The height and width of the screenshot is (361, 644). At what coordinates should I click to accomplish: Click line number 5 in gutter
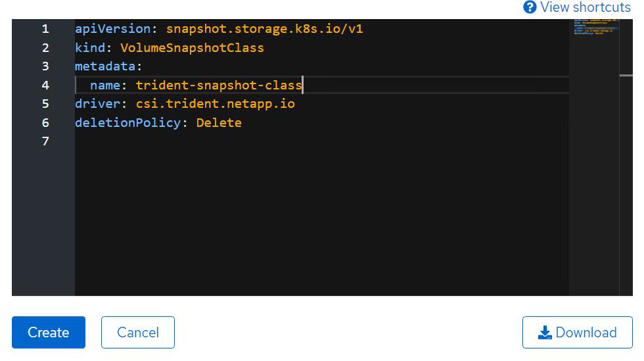[x=45, y=104]
